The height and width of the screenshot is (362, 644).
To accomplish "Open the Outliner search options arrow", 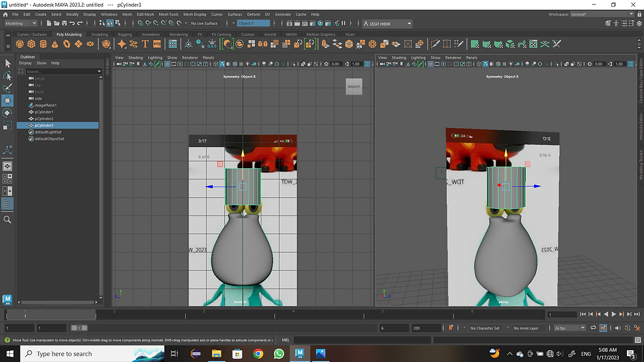I will point(99,72).
